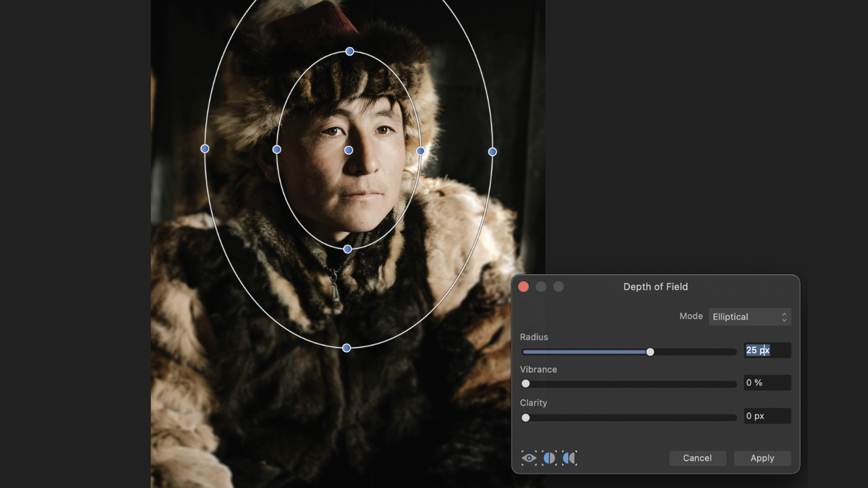Apply the Depth of Field effect
This screenshot has height=488, width=868.
762,458
